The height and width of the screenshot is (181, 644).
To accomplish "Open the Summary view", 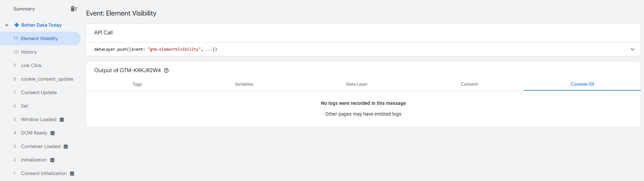I will [24, 9].
